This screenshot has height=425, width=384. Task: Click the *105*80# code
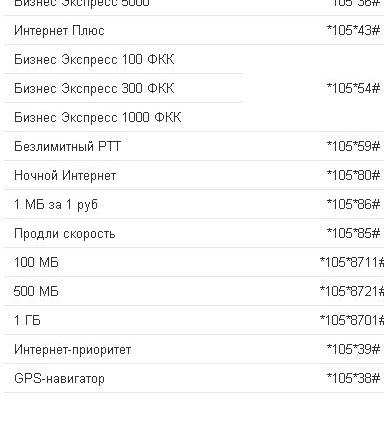point(353,175)
